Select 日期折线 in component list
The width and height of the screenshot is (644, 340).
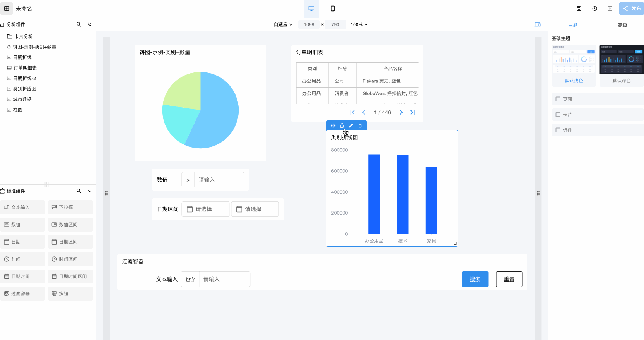click(x=19, y=57)
